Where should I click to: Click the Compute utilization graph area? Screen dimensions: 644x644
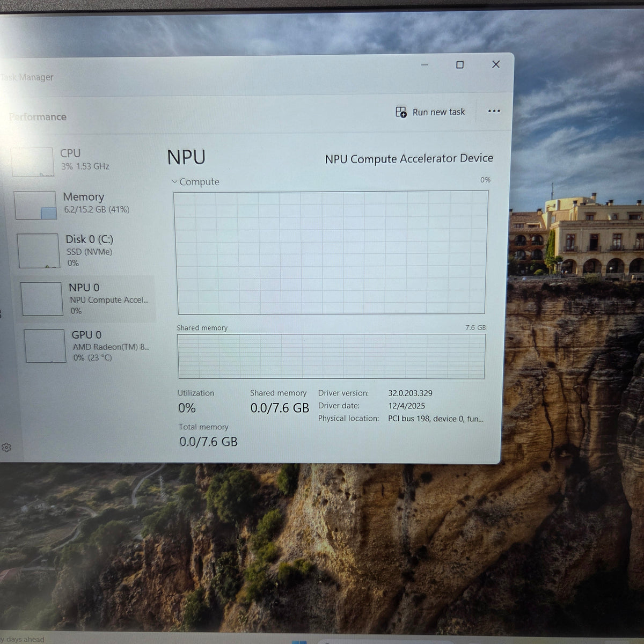(331, 252)
